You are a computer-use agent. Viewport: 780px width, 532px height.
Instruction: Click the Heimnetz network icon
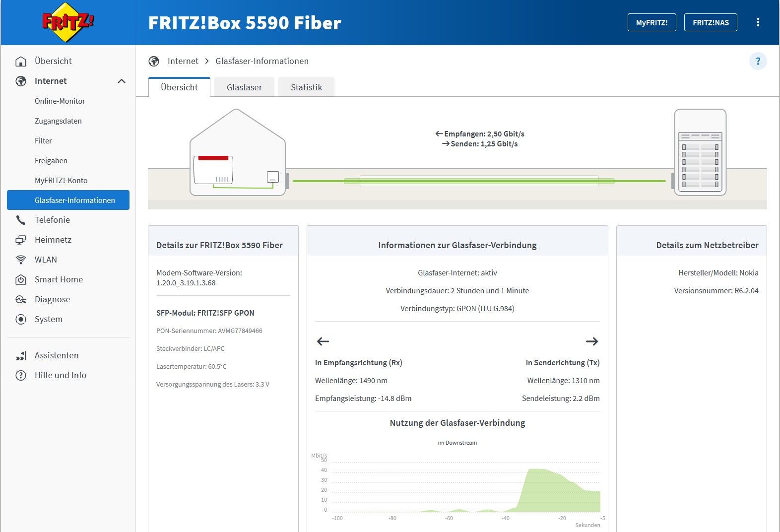[x=21, y=240]
